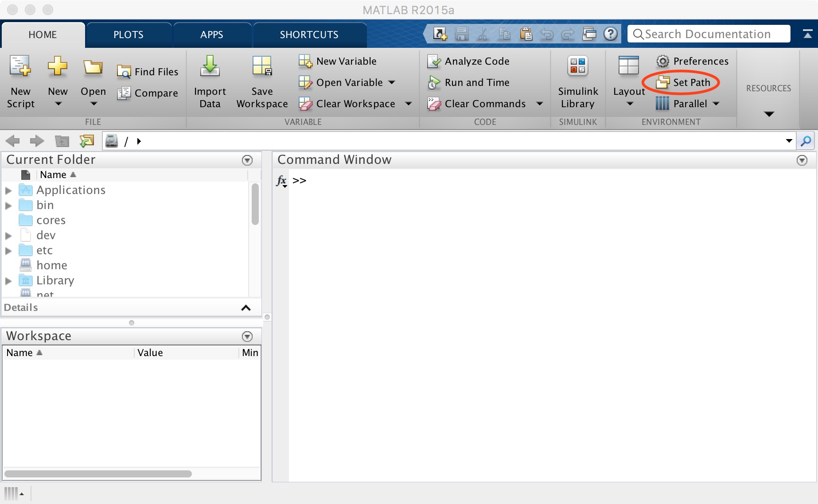Expand the RESOURCES section arrow
This screenshot has width=818, height=504.
769,114
